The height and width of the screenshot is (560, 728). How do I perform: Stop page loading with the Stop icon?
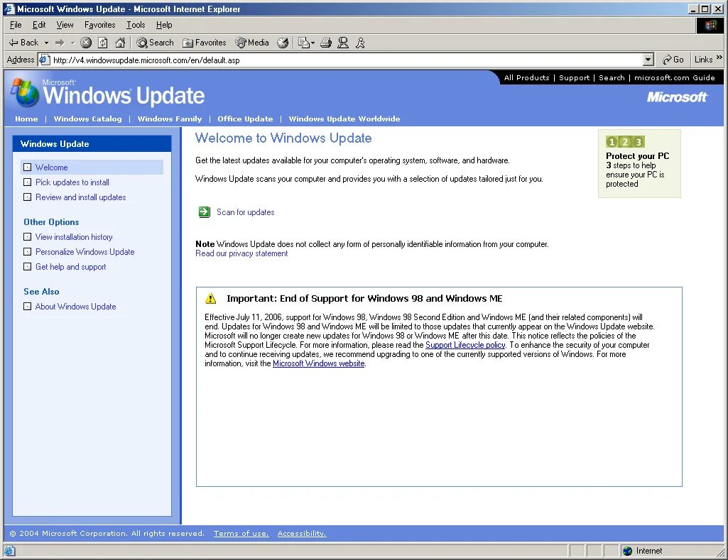coord(86,43)
